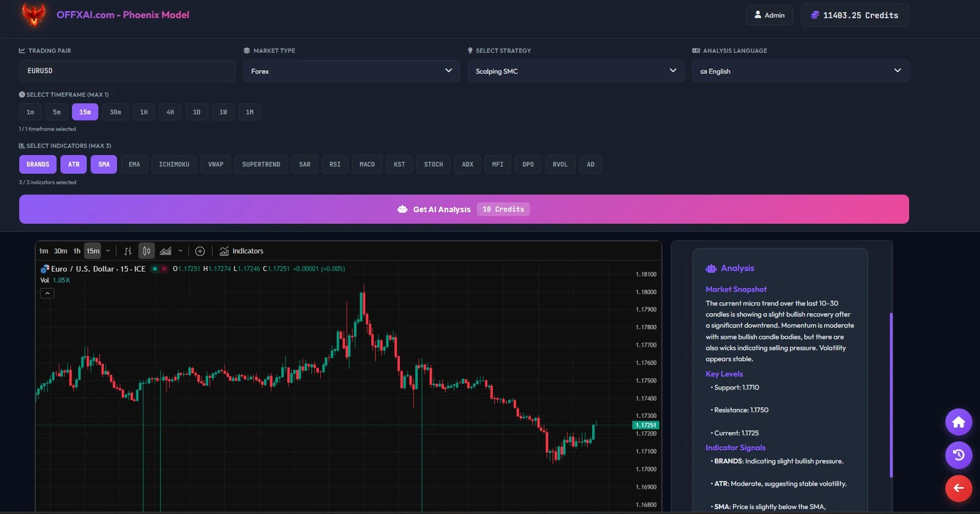
Task: Click the chart 15m interval tab
Action: click(x=93, y=251)
